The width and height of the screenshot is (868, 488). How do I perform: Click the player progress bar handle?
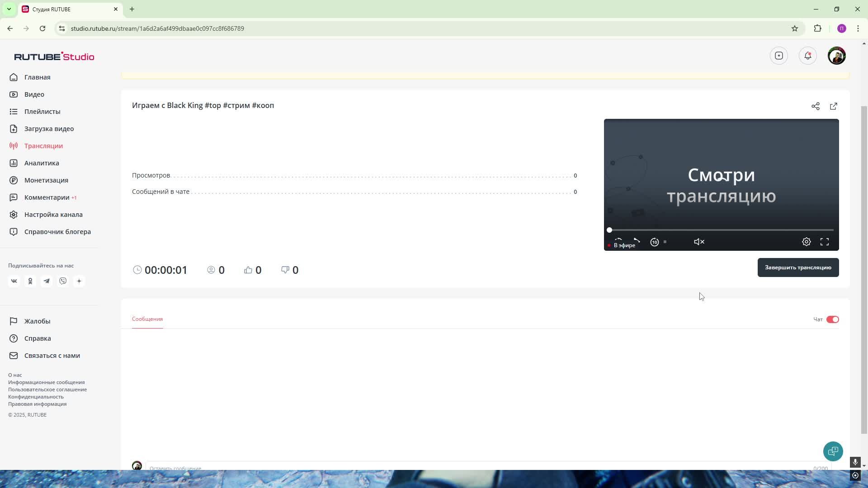coord(609,230)
